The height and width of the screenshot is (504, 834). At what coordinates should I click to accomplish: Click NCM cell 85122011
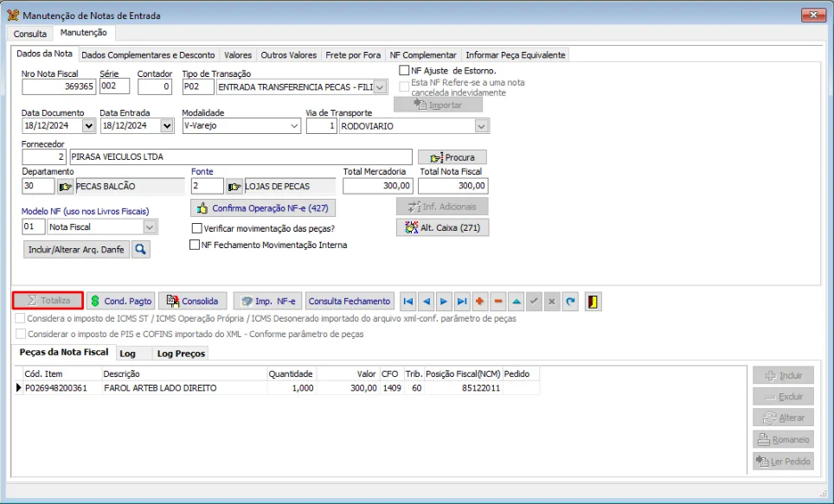(x=463, y=388)
